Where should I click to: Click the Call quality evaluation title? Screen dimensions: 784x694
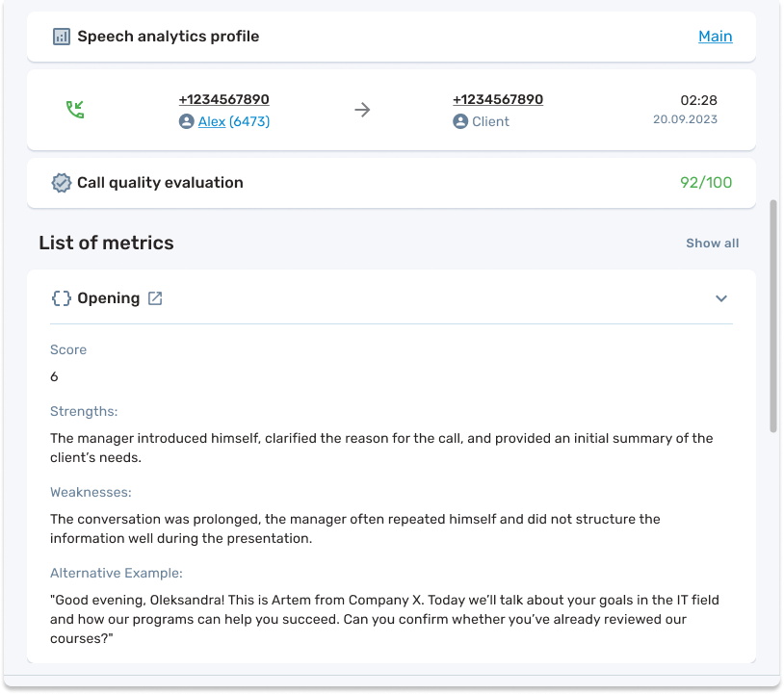point(160,183)
